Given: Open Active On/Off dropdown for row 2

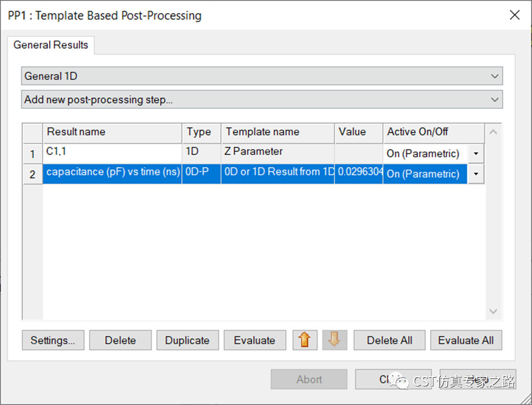Looking at the screenshot, I should [476, 174].
